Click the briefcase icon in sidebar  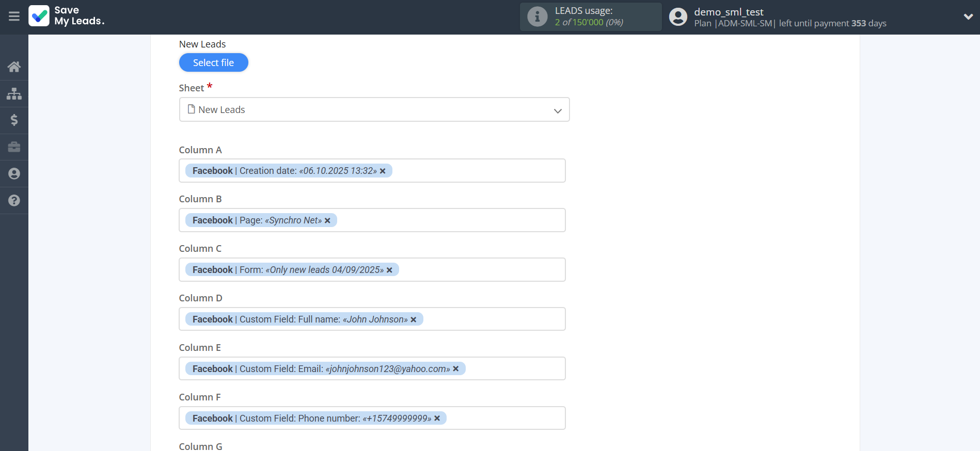pyautogui.click(x=14, y=147)
